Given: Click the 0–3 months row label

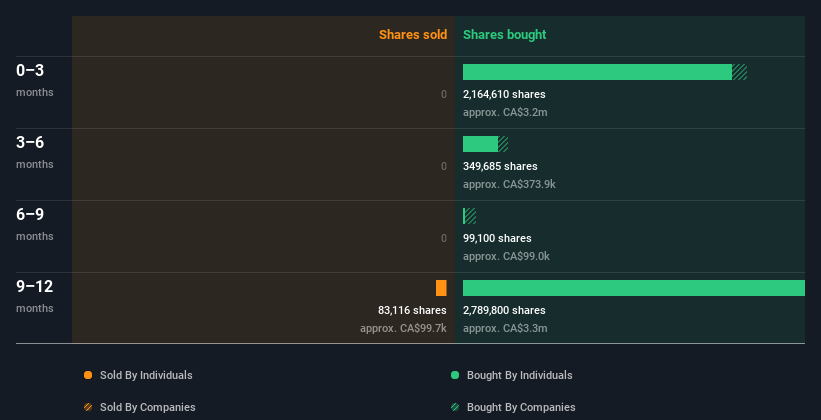Looking at the screenshot, I should point(35,80).
